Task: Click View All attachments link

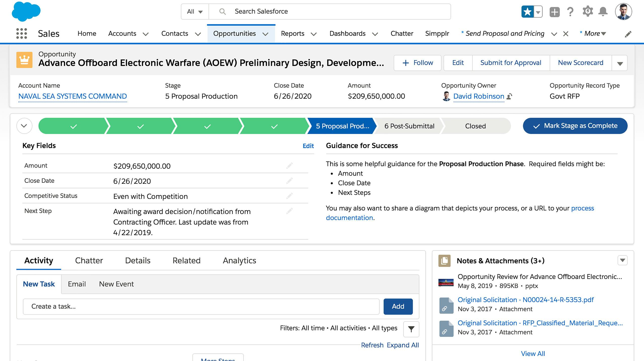Action: point(533,353)
